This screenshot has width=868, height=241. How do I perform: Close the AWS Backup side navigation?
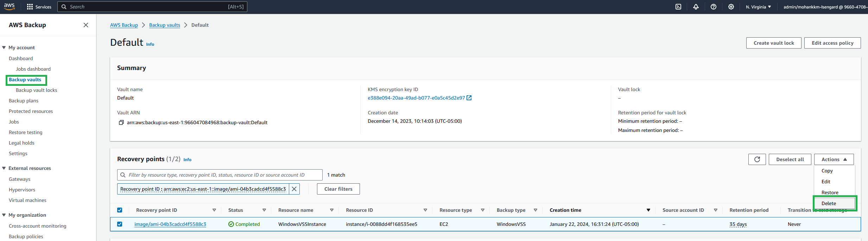tap(86, 25)
